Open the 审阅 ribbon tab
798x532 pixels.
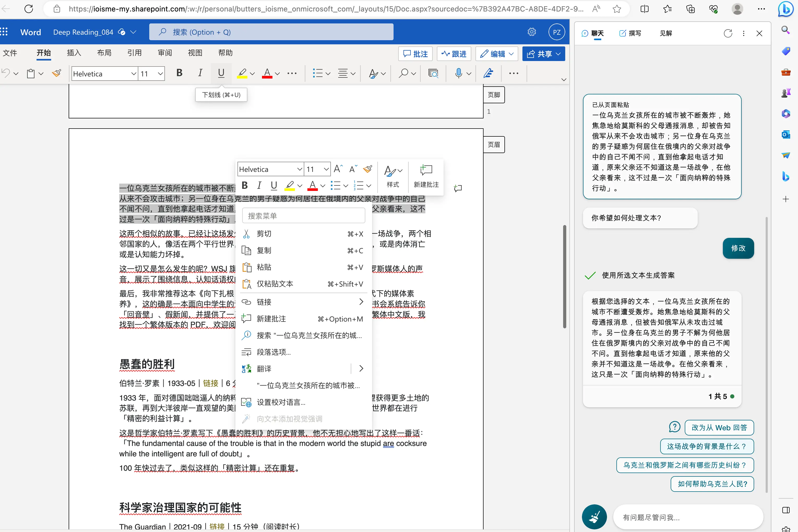[x=165, y=53]
